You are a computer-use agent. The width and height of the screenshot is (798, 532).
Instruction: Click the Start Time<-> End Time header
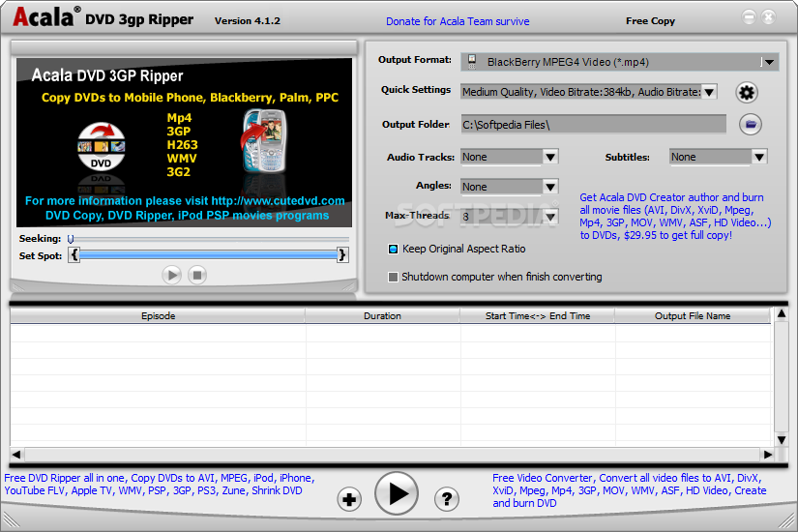tap(538, 316)
